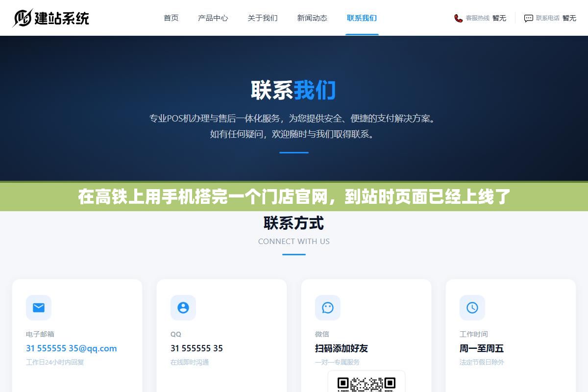588x392 pixels.
Task: Go to 关于我们 page
Action: coord(263,18)
